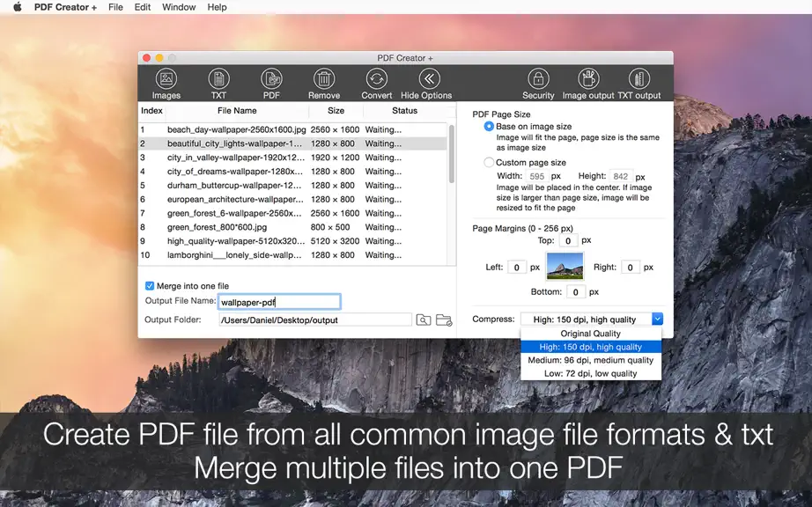This screenshot has height=507, width=812.
Task: Click the TXT output icon
Action: pos(639,79)
